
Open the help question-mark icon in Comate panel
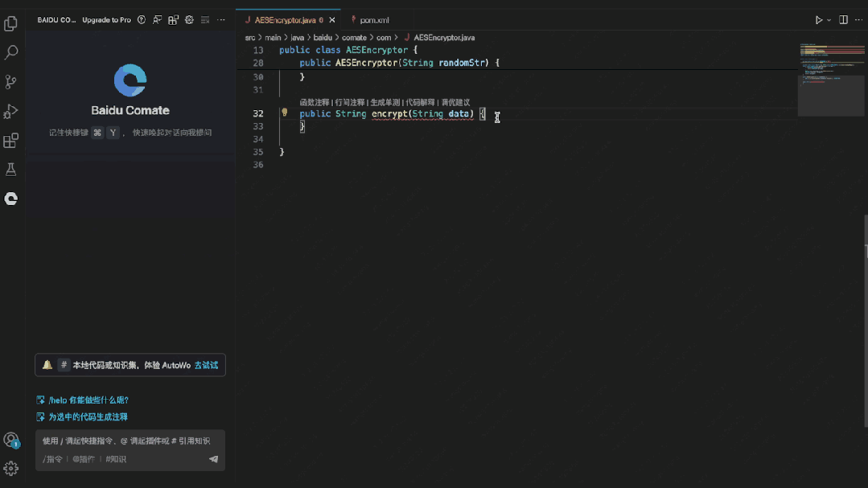pyautogui.click(x=142, y=19)
